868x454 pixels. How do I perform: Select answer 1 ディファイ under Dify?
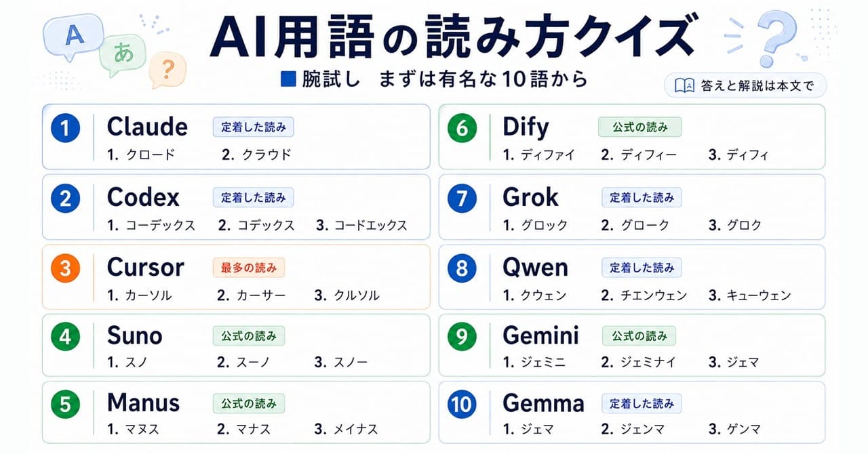point(539,154)
